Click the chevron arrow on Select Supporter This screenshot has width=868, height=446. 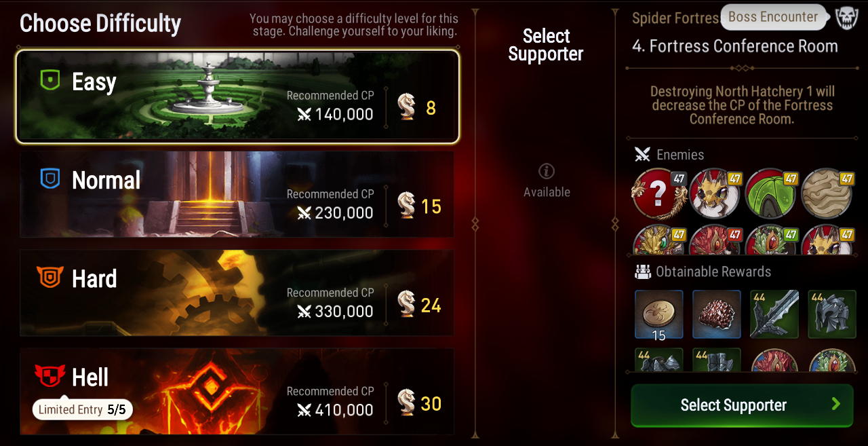(x=836, y=405)
